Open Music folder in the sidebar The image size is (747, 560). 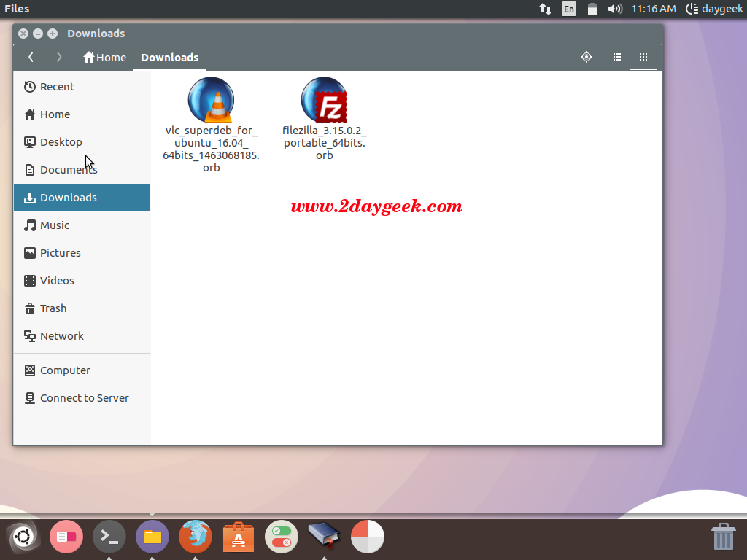pos(82,225)
